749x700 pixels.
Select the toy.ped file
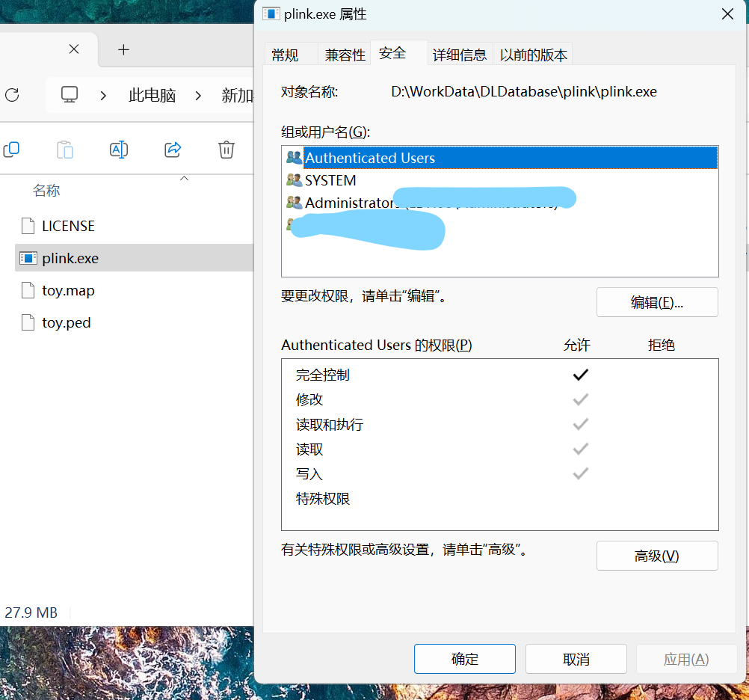click(x=66, y=323)
